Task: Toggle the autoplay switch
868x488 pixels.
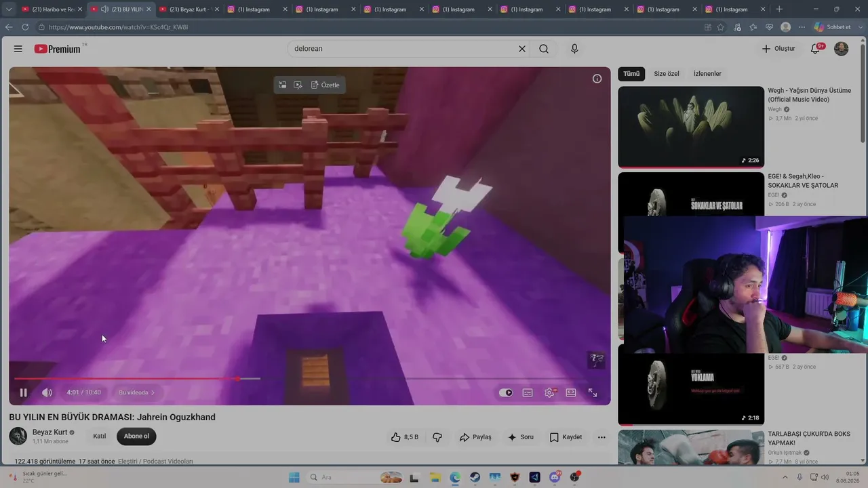Action: click(506, 392)
